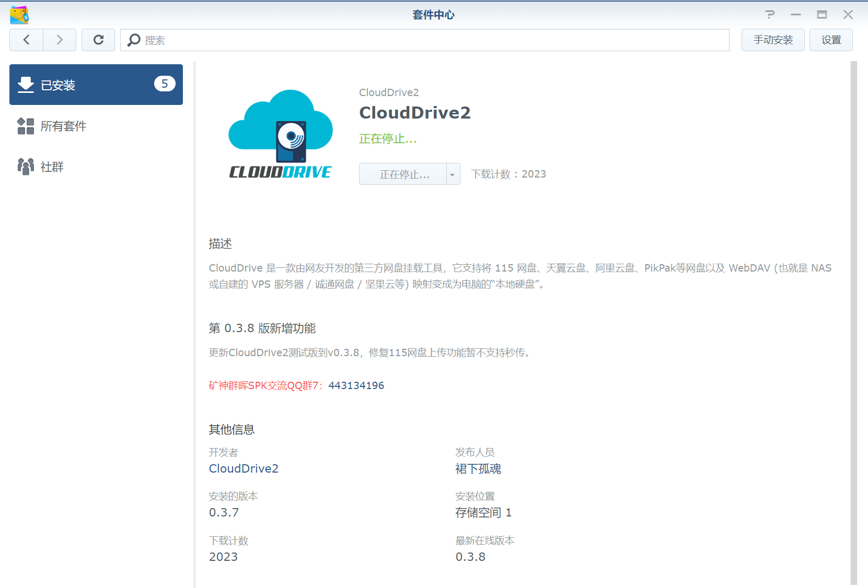Click the 已安装 download tray icon
868x588 pixels.
(x=26, y=85)
